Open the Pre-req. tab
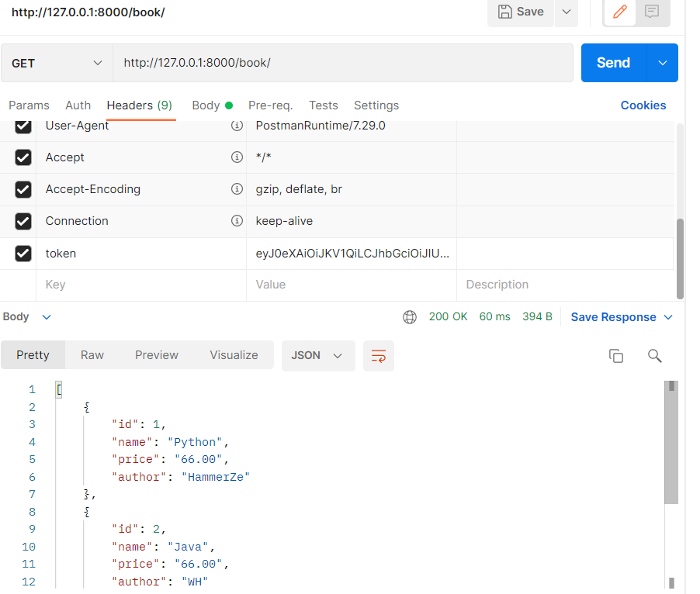 pyautogui.click(x=271, y=105)
